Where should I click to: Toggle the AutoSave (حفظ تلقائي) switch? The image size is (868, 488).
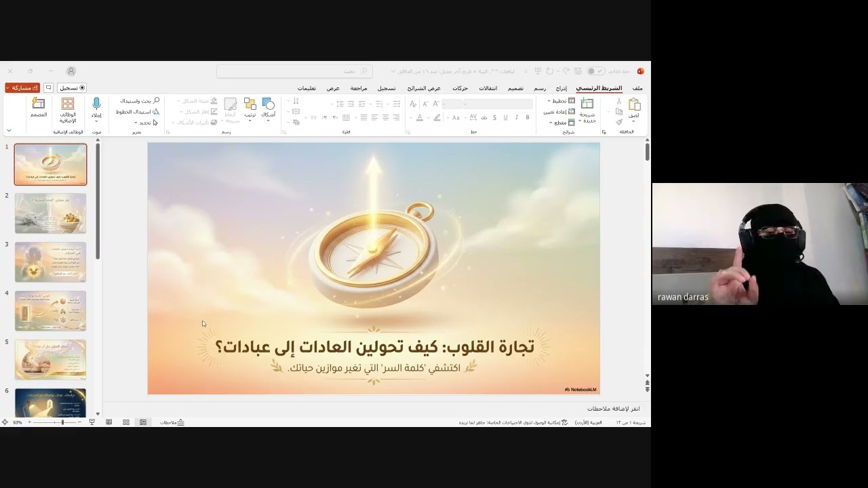tap(595, 71)
